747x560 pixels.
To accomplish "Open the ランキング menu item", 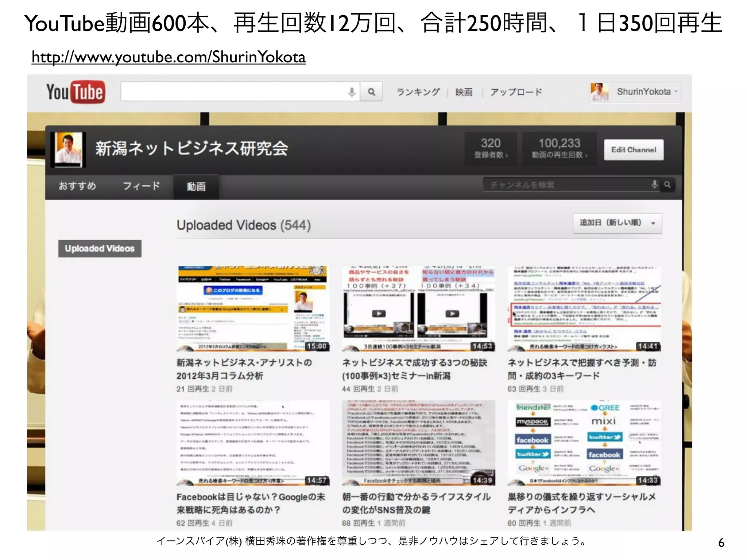I will (418, 92).
